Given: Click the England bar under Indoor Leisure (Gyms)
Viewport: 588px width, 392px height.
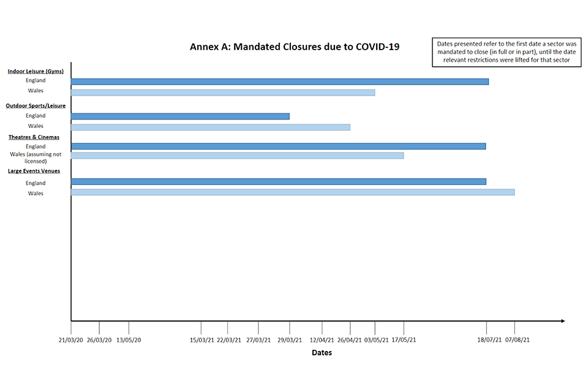Looking at the screenshot, I should (279, 81).
